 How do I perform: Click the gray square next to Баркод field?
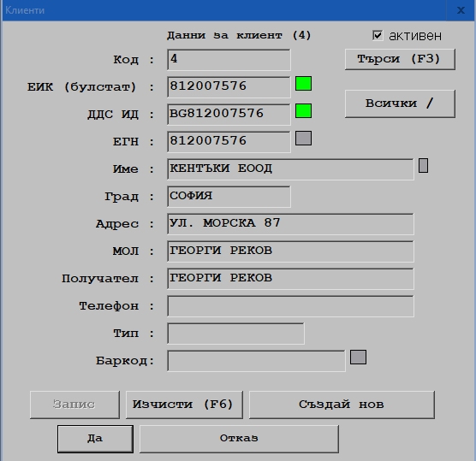358,357
